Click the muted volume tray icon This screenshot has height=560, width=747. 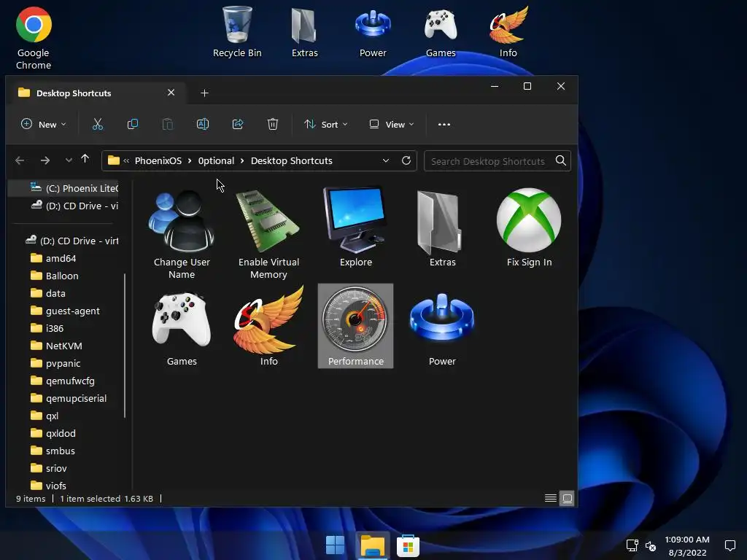click(651, 545)
